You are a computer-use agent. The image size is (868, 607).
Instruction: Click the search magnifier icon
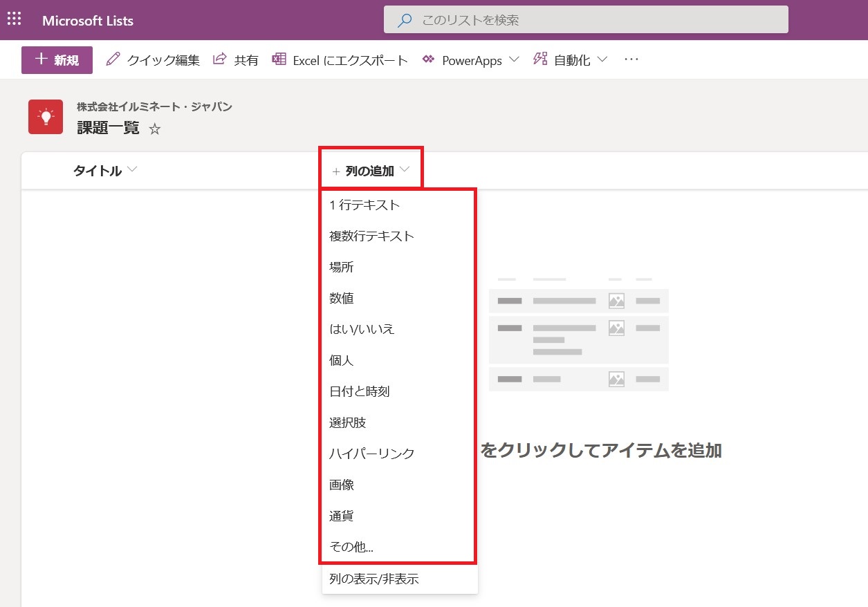pos(403,19)
